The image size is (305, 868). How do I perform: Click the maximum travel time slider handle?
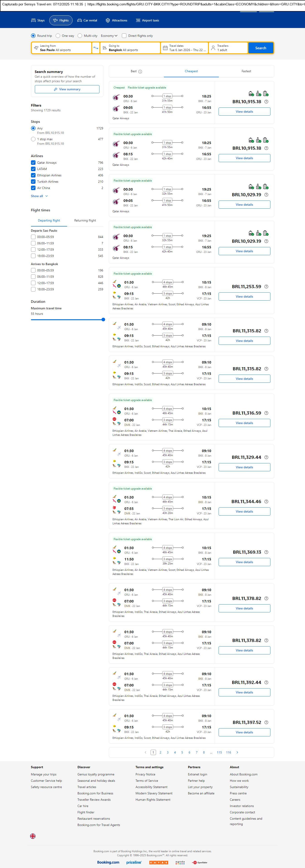click(x=103, y=320)
